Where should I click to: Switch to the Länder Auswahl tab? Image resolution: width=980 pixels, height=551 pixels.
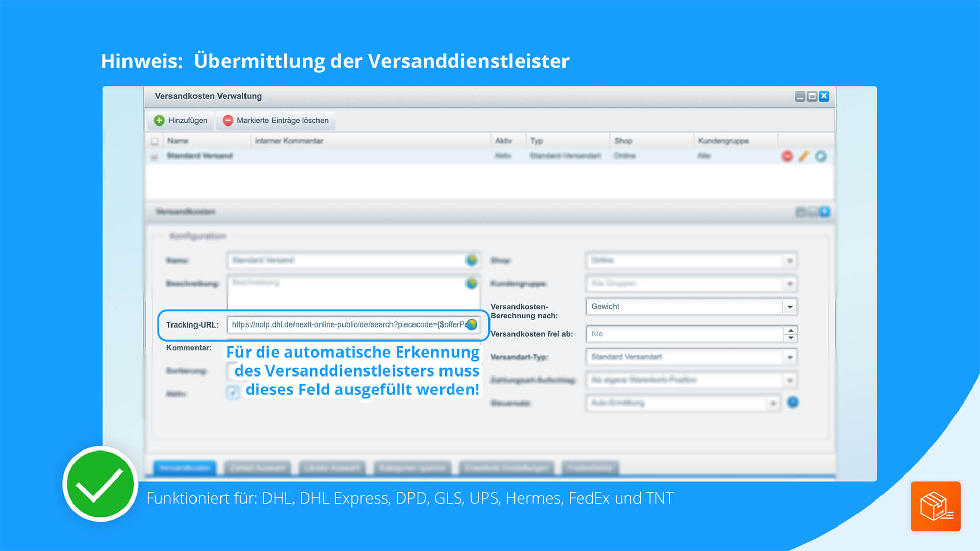pyautogui.click(x=332, y=468)
